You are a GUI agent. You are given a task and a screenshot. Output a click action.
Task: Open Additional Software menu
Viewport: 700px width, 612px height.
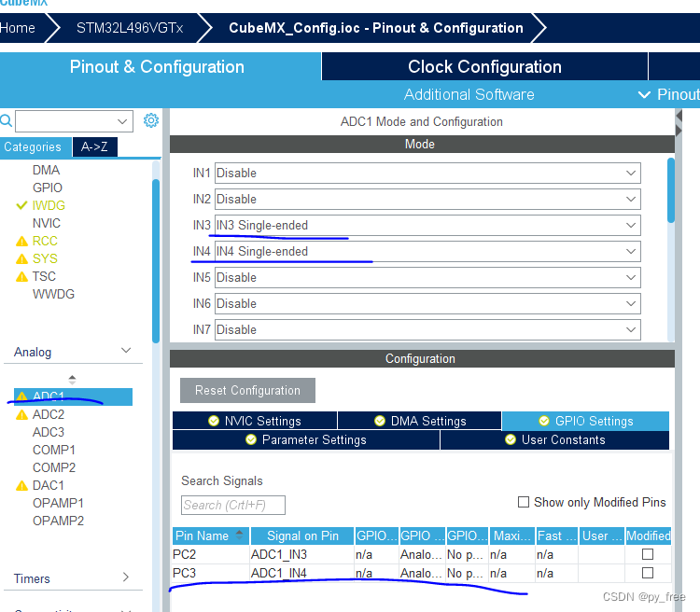[469, 94]
